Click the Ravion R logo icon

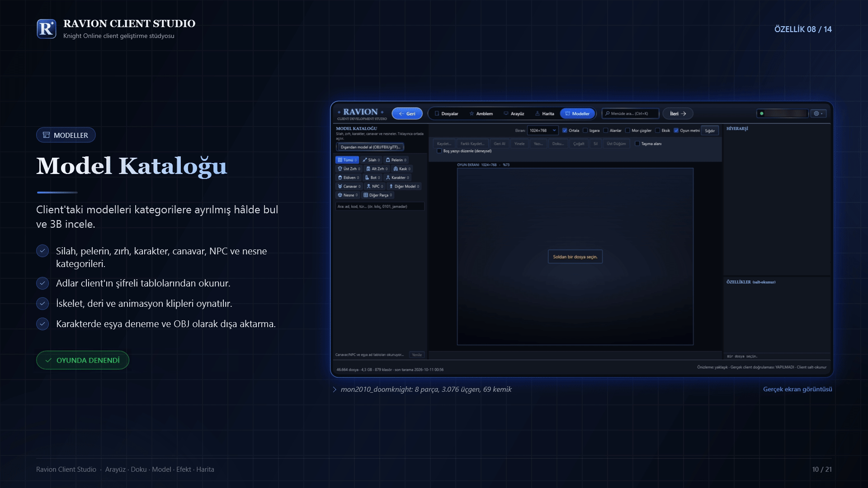tap(47, 29)
